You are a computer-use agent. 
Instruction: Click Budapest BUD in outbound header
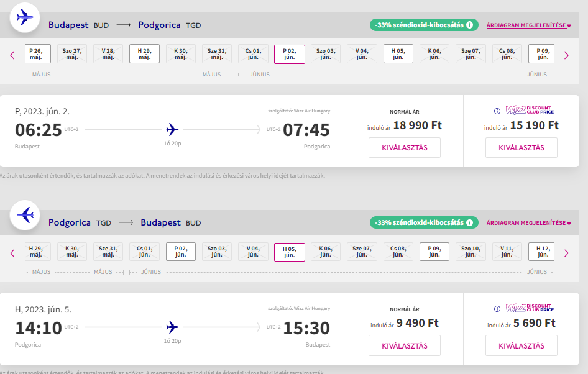coord(78,25)
